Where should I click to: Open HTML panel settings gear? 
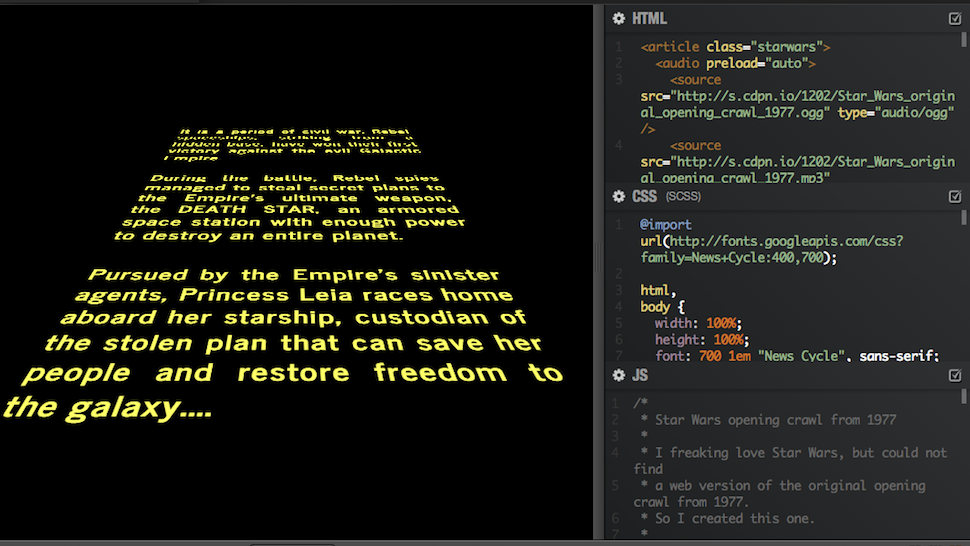point(619,18)
